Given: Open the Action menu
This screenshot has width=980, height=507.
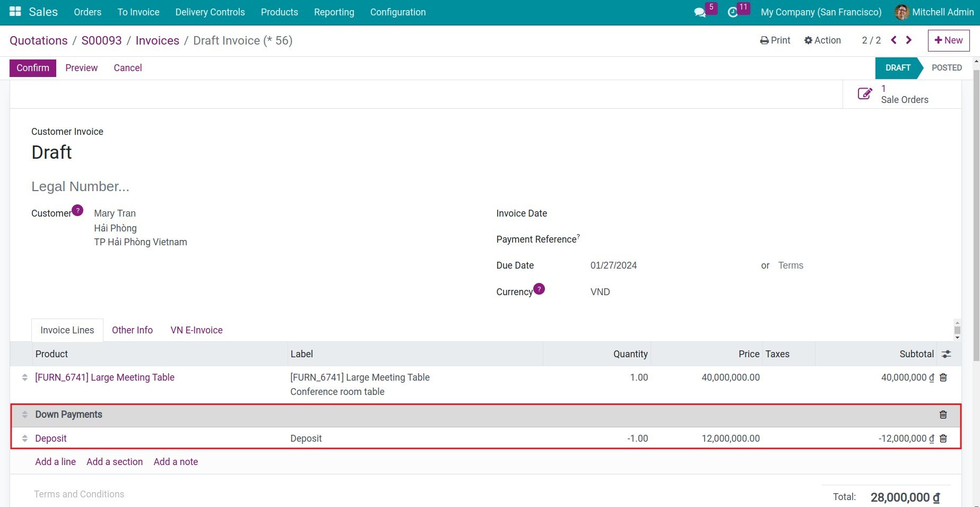Looking at the screenshot, I should 822,40.
